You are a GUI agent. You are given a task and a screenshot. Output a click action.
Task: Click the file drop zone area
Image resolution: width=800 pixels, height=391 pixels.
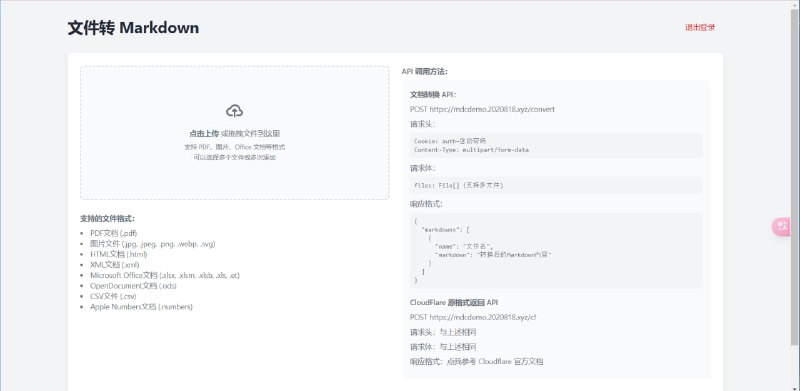[x=235, y=133]
